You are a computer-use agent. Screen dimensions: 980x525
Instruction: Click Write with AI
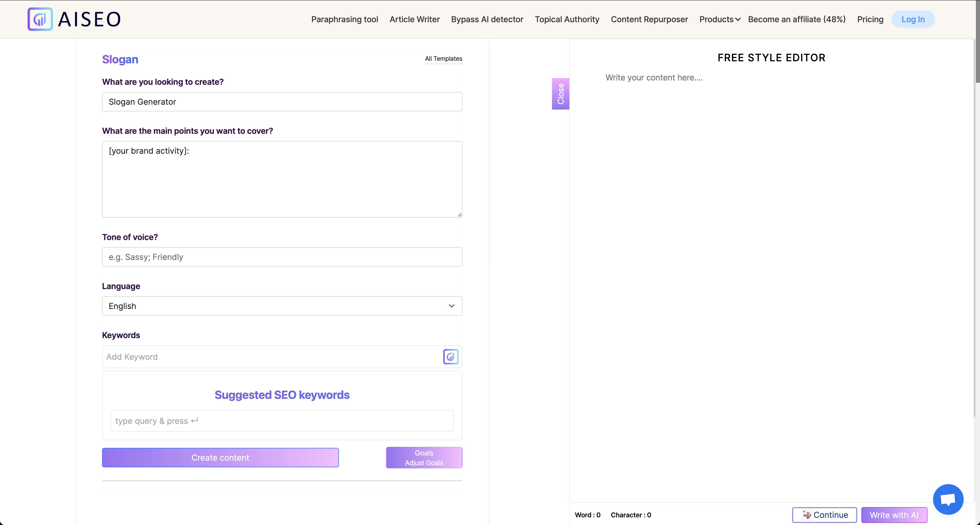894,515
